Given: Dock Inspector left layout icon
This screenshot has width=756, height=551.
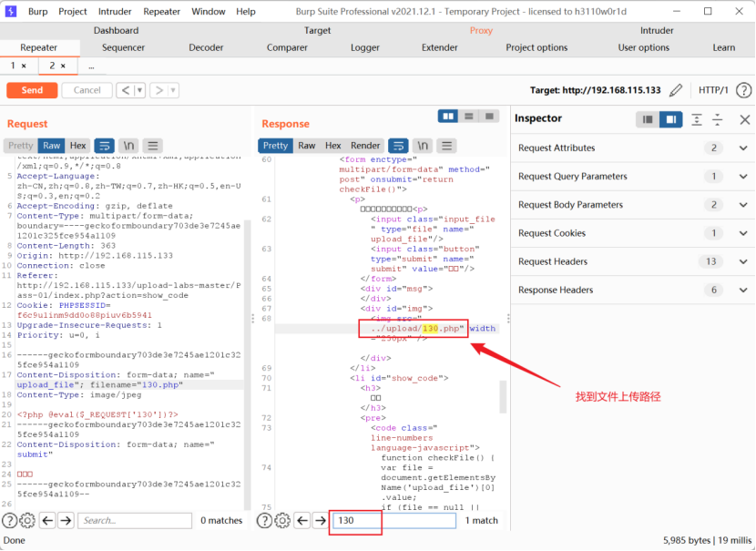Looking at the screenshot, I should tap(648, 119).
